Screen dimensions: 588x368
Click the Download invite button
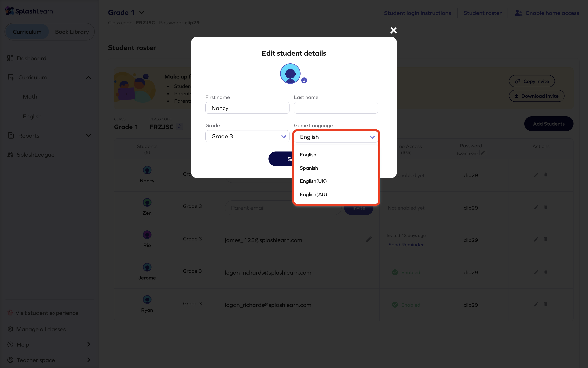(537, 96)
